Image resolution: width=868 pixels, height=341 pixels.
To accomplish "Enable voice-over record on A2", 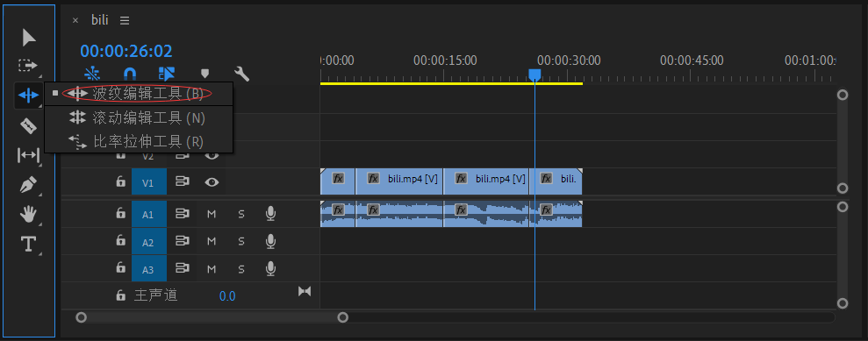I will [270, 241].
